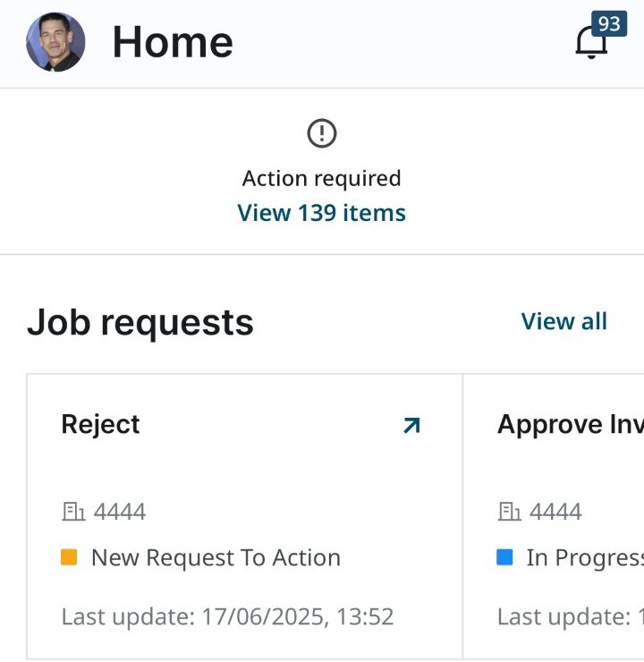The width and height of the screenshot is (644, 662).
Task: Click View all job requests
Action: (564, 321)
